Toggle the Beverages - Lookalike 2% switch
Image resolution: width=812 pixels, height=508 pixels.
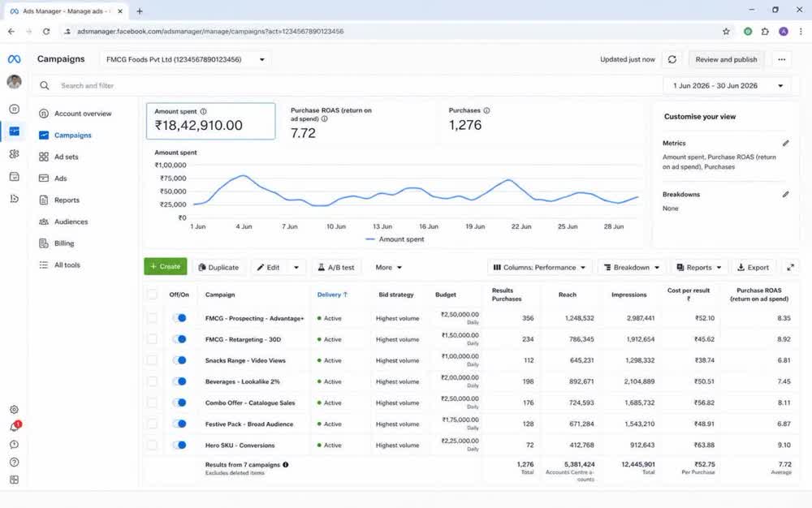point(179,381)
